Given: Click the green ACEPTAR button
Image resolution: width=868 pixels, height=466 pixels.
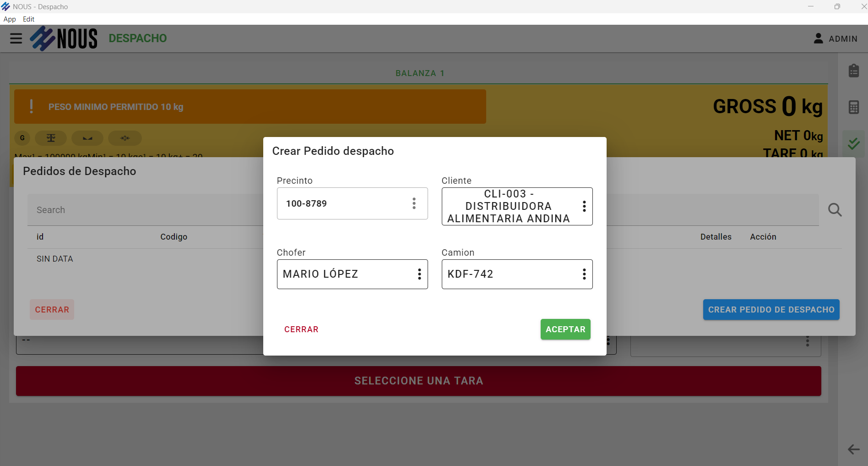Looking at the screenshot, I should tap(565, 329).
